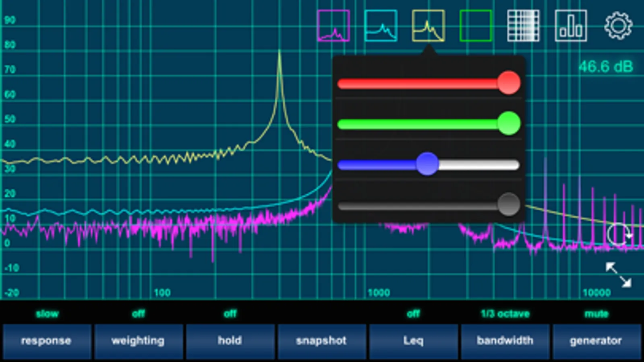Tap the yellow trace icon
Image resolution: width=644 pixels, height=362 pixels.
428,26
